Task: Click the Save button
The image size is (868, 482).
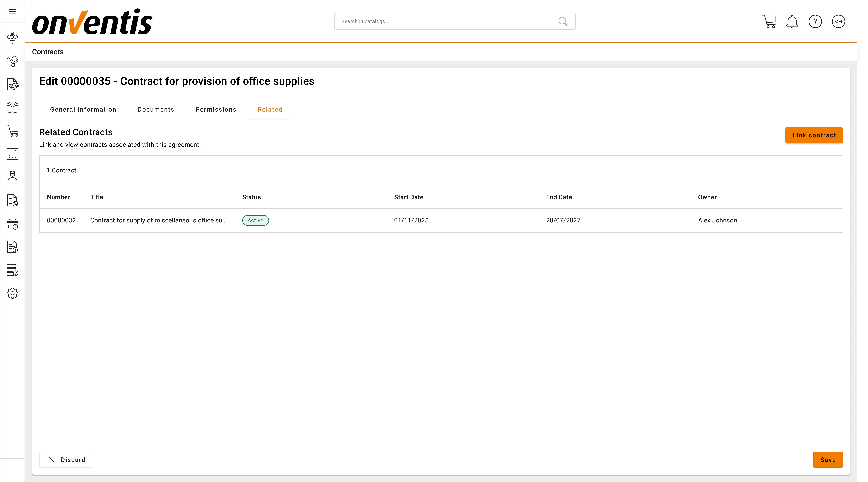Action: 828,460
